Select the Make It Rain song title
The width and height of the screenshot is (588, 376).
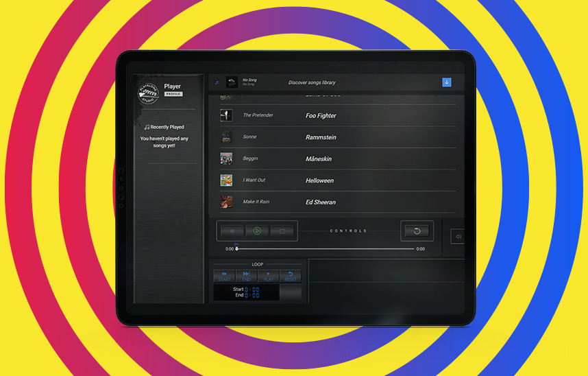click(256, 202)
